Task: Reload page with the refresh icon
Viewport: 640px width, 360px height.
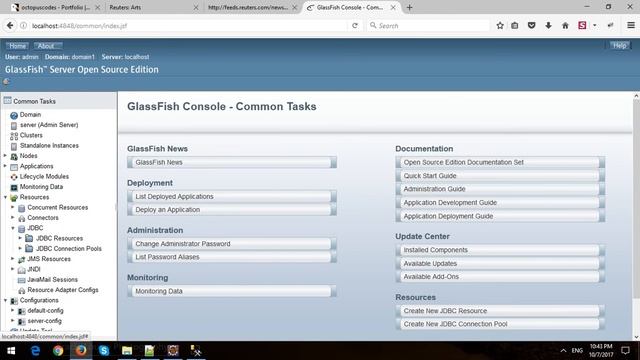Action: [355, 25]
